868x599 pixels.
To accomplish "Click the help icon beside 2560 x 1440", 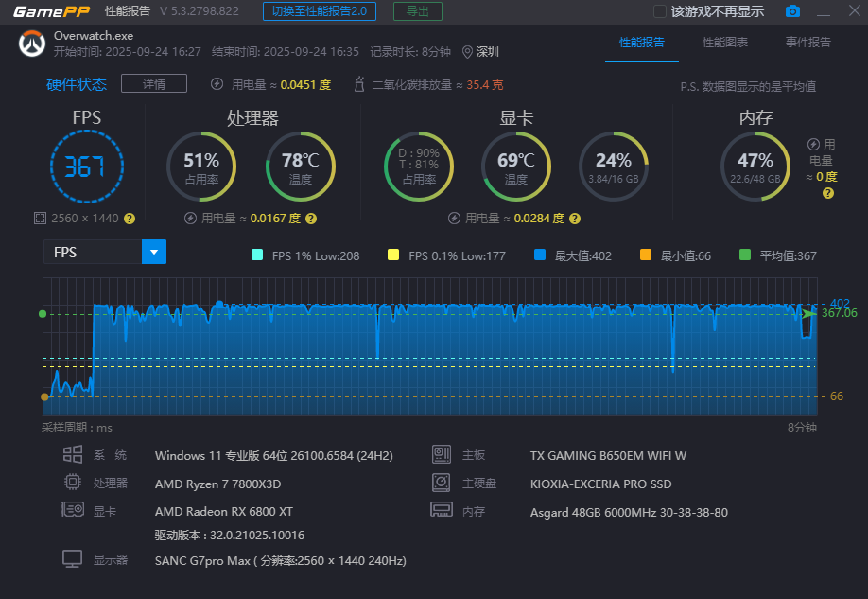I will [130, 219].
